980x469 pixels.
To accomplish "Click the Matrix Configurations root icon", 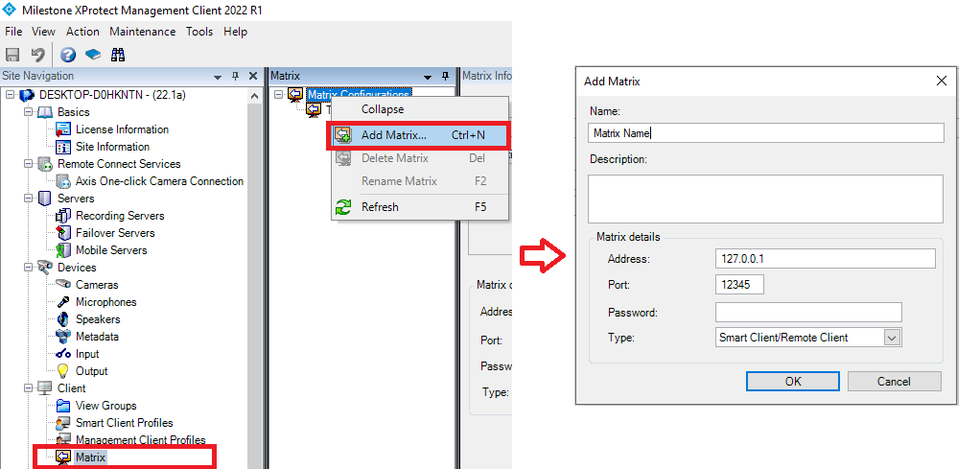I will [295, 94].
